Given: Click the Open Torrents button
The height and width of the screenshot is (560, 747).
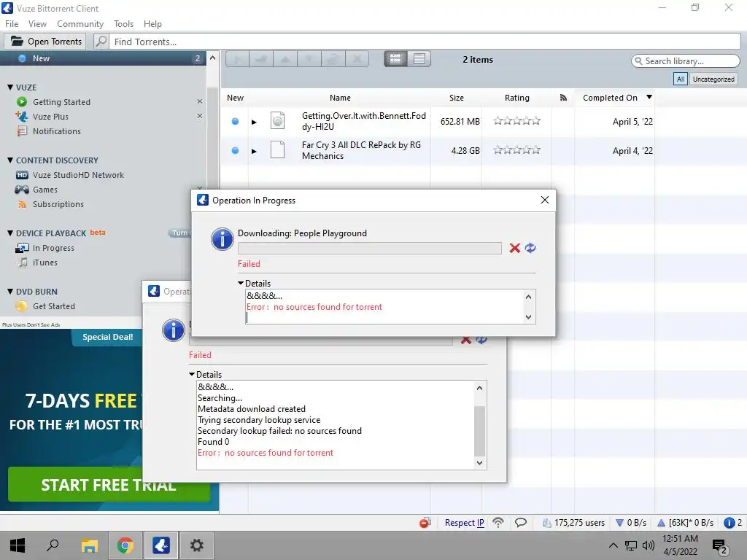Looking at the screenshot, I should click(x=45, y=42).
